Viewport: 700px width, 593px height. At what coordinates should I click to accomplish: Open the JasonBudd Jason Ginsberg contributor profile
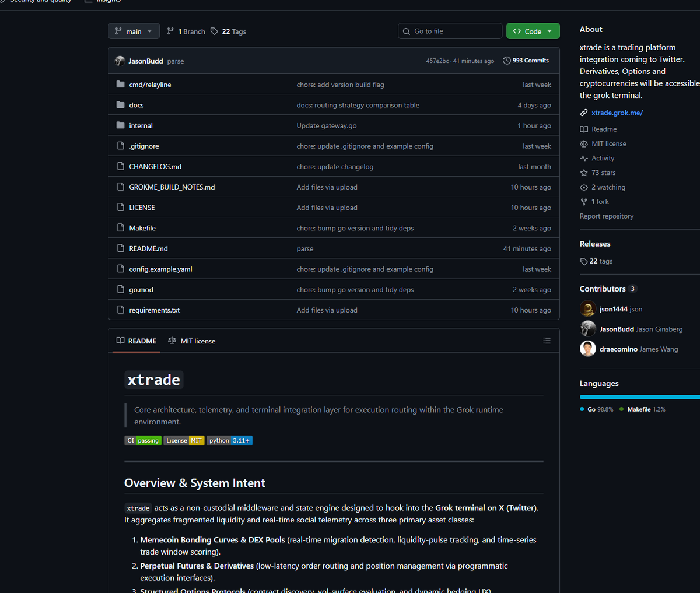point(640,329)
